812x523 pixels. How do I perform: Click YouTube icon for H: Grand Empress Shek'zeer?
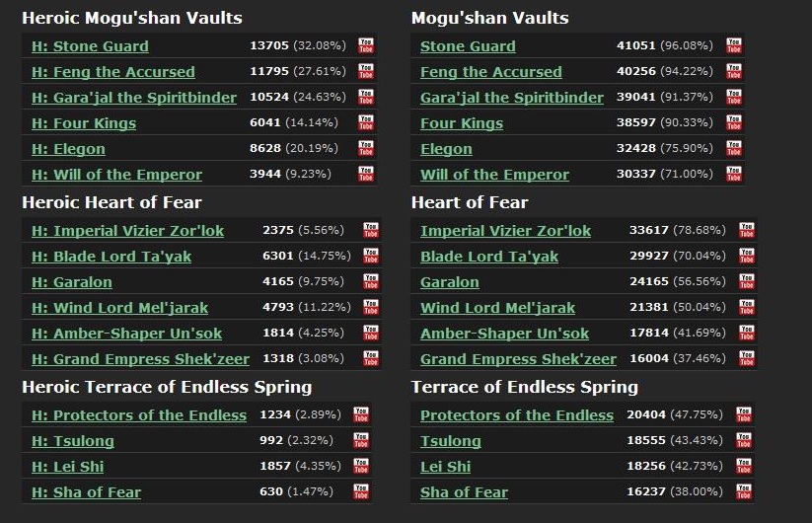(x=371, y=358)
